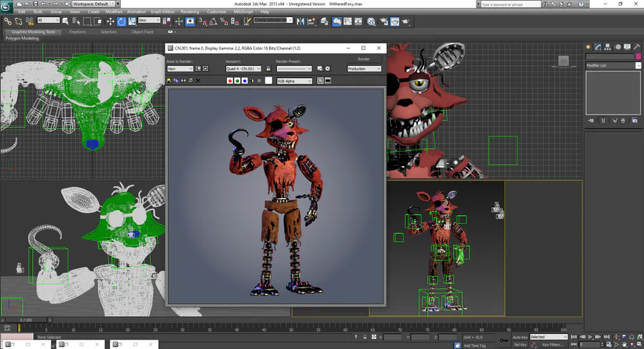The height and width of the screenshot is (349, 644).
Task: Open the Rendering menu
Action: click(190, 11)
